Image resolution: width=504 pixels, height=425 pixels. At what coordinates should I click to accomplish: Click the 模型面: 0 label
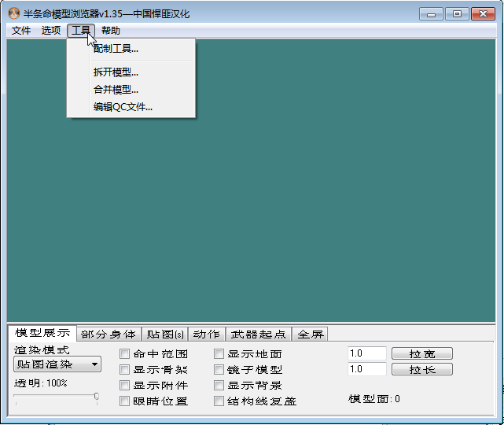(x=374, y=399)
